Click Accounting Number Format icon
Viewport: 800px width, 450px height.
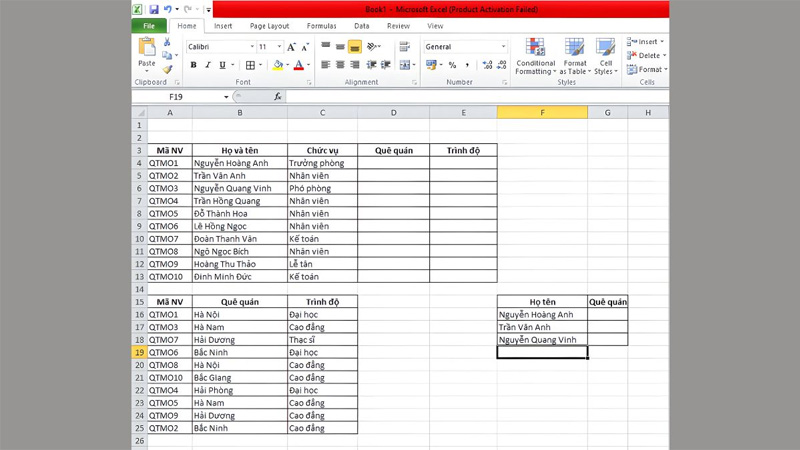[x=431, y=65]
